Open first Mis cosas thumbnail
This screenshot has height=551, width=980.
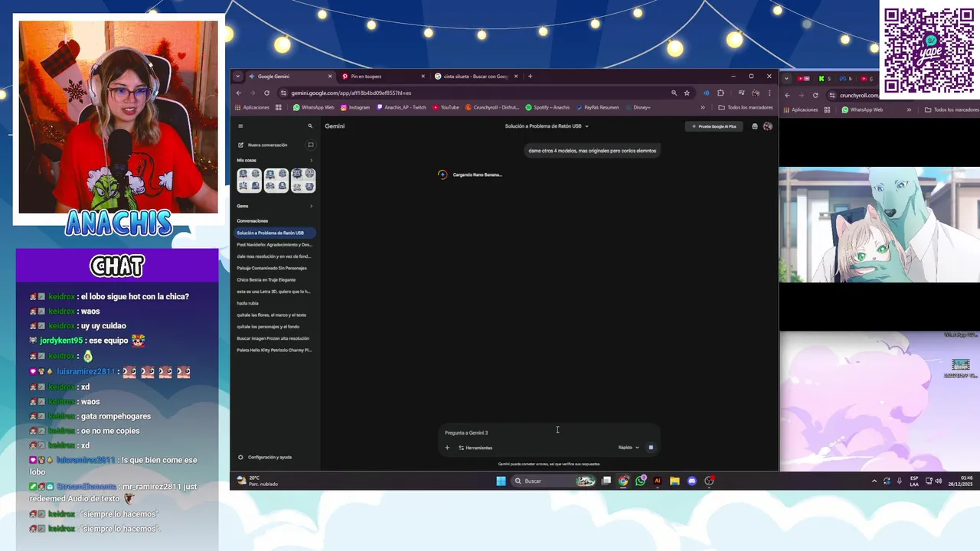point(250,181)
